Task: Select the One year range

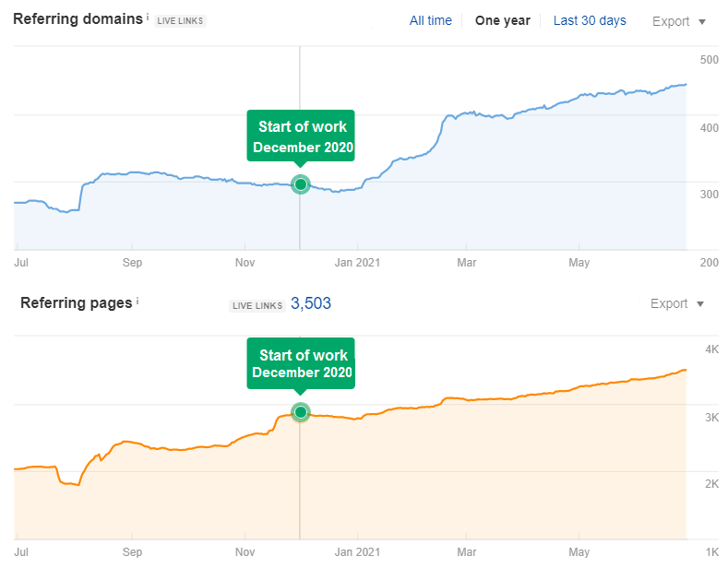Action: pyautogui.click(x=502, y=20)
